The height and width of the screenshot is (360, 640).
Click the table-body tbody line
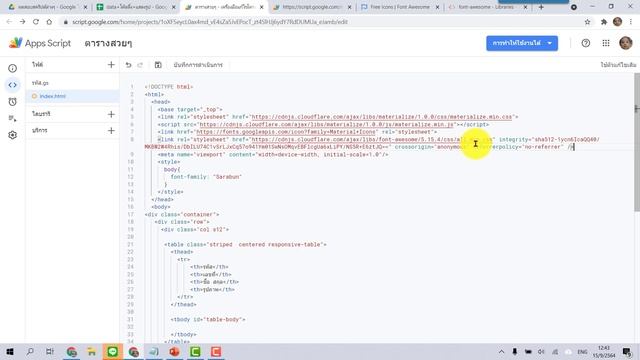pos(208,320)
